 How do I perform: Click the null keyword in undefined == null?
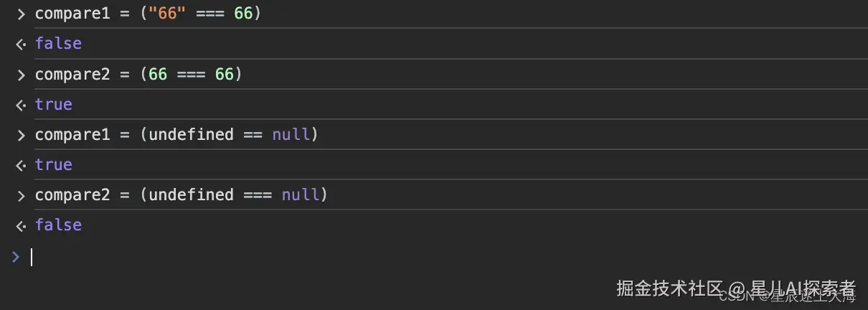[291, 135]
